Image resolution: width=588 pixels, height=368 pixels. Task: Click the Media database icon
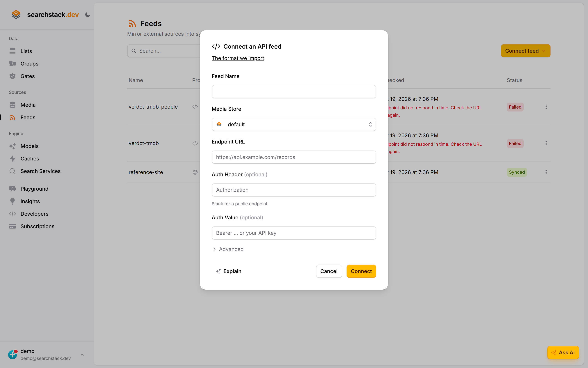pos(12,105)
